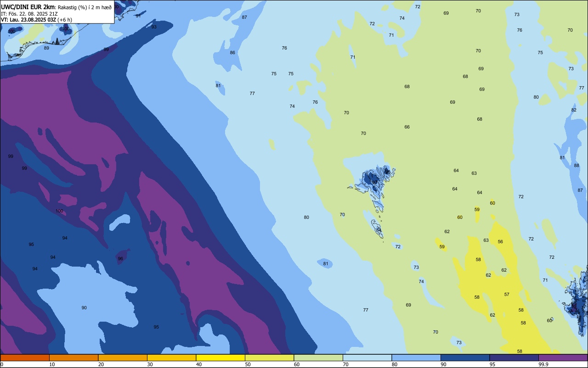Viewport: 588px width, 368px height.
Task: Click the humidity value '86' on the map
Action: [232, 53]
